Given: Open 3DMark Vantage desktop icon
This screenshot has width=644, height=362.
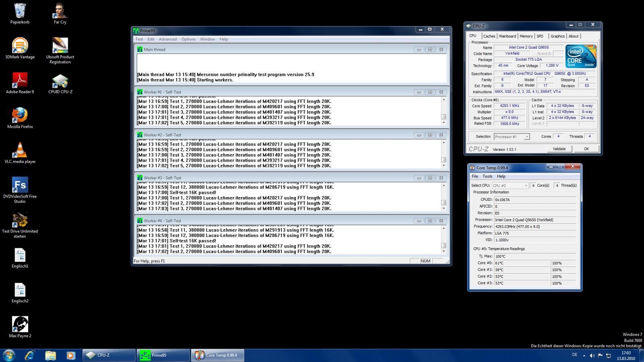Looking at the screenshot, I should (20, 45).
